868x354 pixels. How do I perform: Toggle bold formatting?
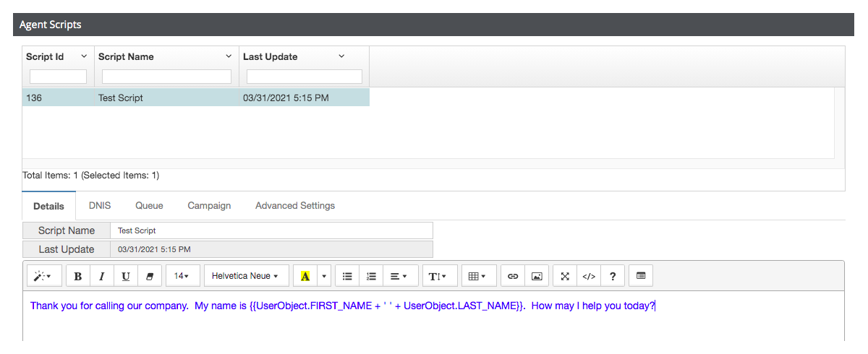point(78,276)
